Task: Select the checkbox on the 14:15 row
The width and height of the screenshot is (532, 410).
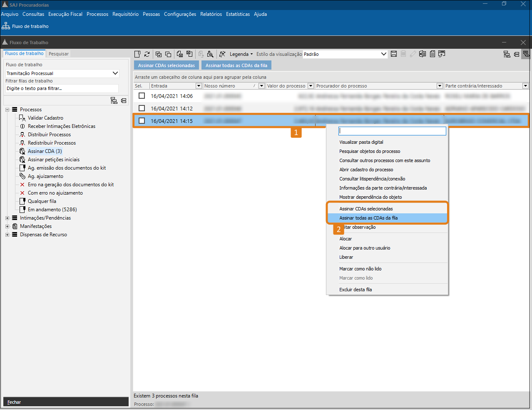Action: click(142, 121)
